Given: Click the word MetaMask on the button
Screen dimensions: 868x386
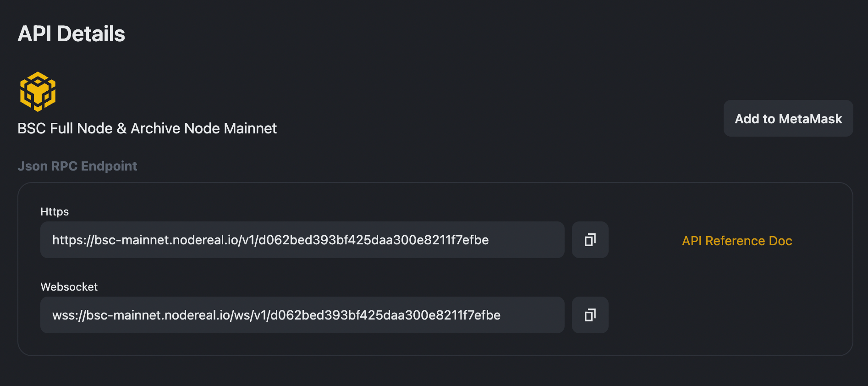Looking at the screenshot, I should click(810, 119).
